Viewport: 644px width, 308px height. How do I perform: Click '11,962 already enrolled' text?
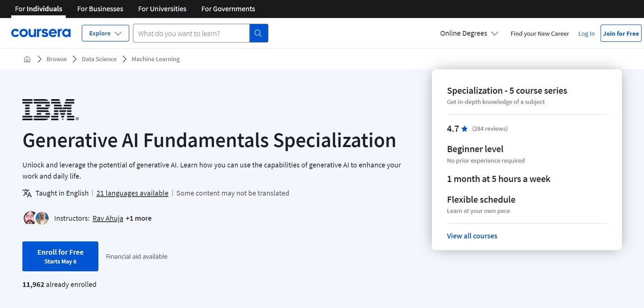pos(59,284)
